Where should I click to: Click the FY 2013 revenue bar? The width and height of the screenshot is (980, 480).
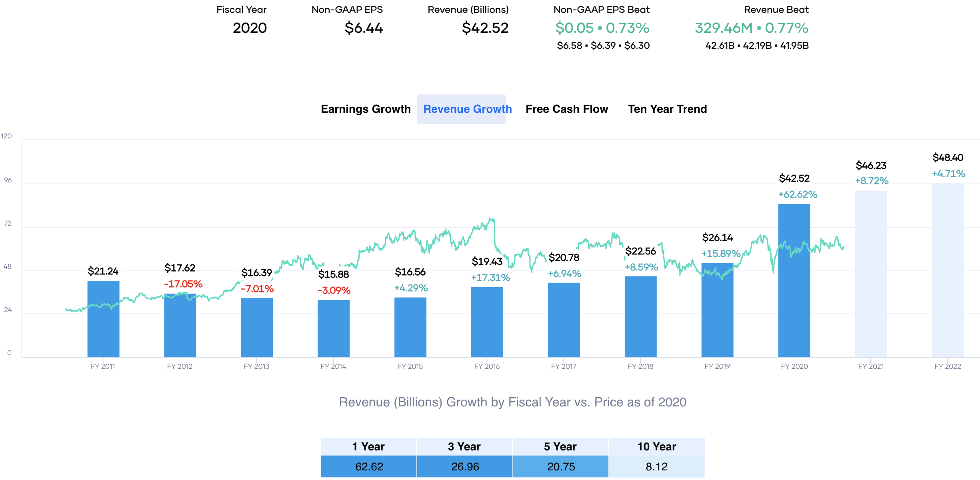pyautogui.click(x=257, y=328)
